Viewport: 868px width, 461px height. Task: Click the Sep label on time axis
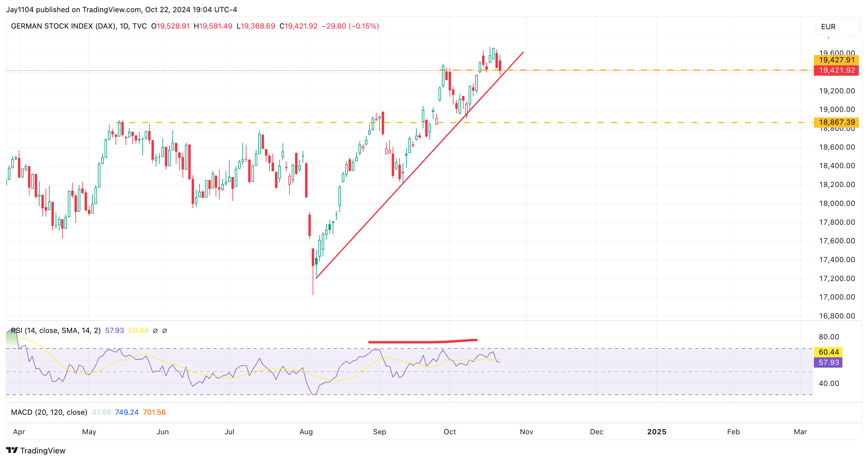[x=380, y=432]
